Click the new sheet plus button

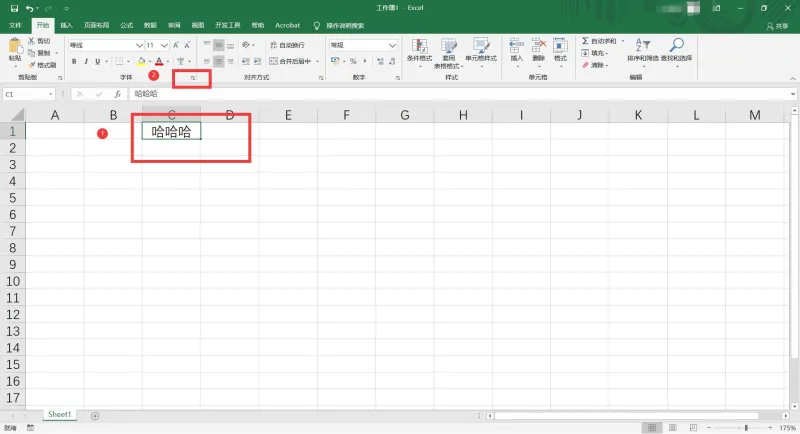tap(94, 416)
